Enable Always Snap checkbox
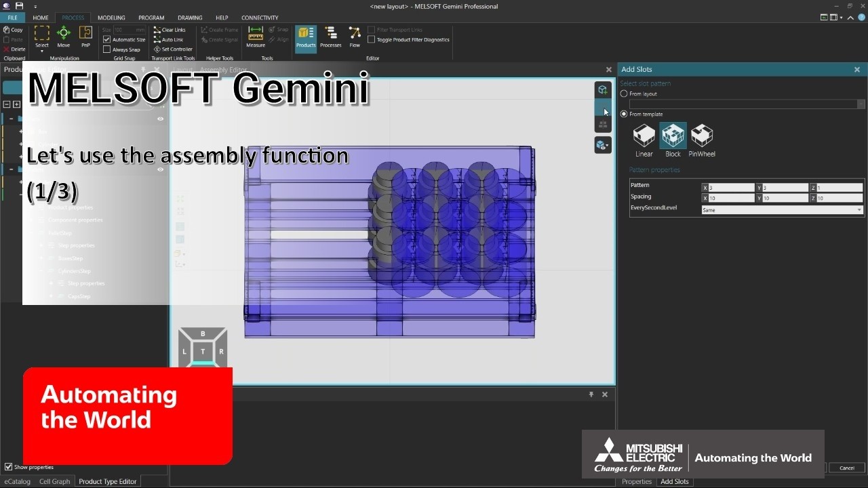Viewport: 868px width, 488px height. pos(106,49)
